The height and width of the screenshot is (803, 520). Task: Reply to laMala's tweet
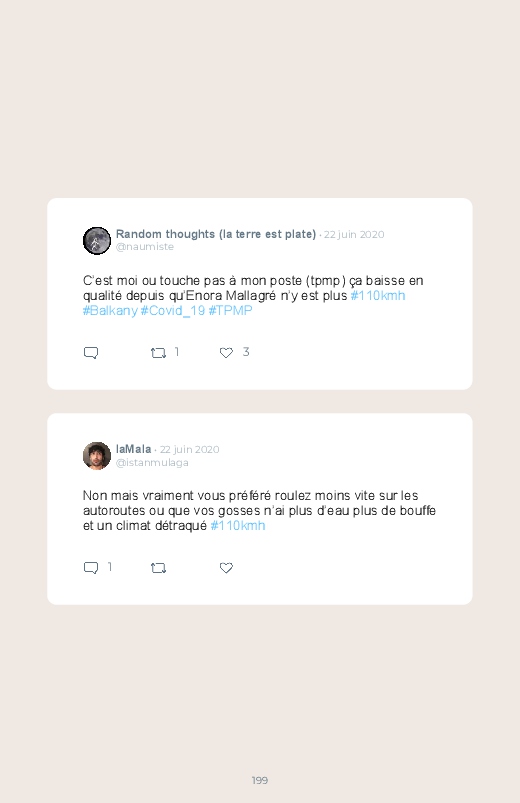coord(91,568)
